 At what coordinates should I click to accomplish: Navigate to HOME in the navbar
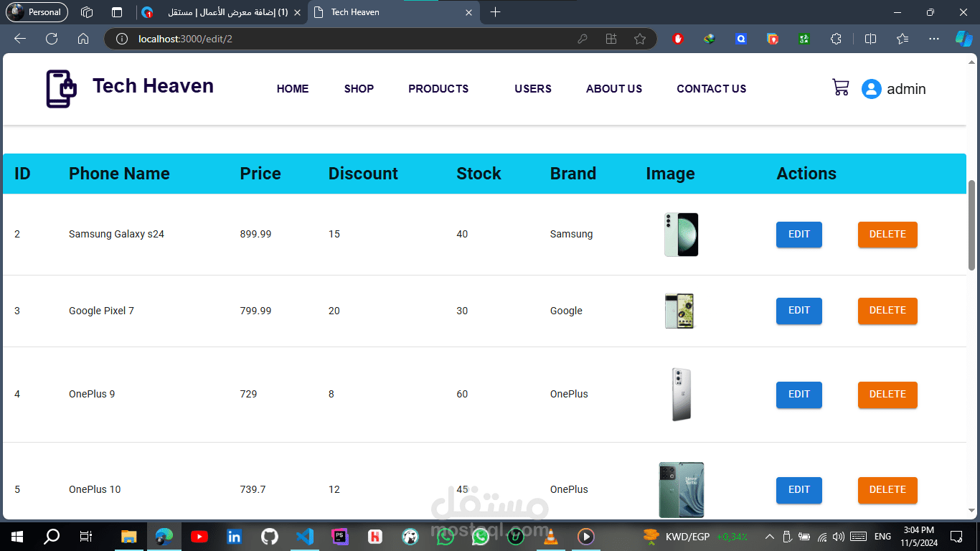[293, 89]
